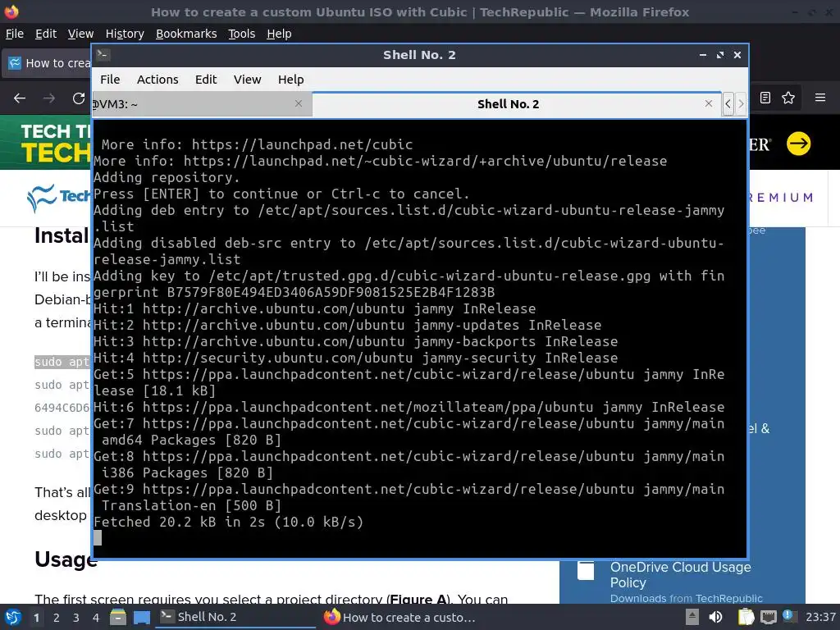Click the next tab arrow in the terminal tab bar
This screenshot has width=840, height=630.
click(741, 104)
